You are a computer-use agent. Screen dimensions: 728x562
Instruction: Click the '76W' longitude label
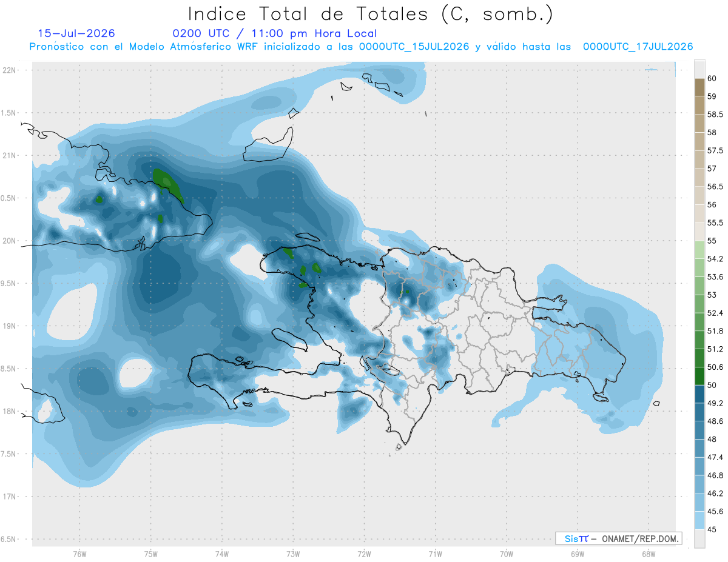pos(79,554)
